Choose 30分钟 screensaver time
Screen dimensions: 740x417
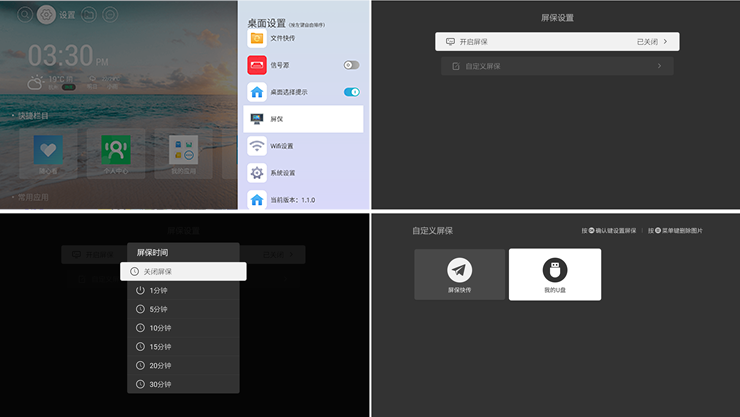[x=183, y=384]
